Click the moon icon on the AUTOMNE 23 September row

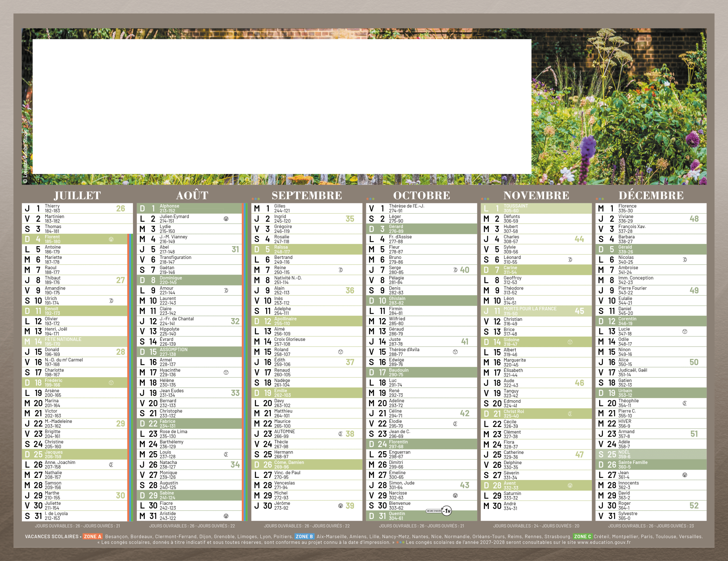tap(340, 434)
